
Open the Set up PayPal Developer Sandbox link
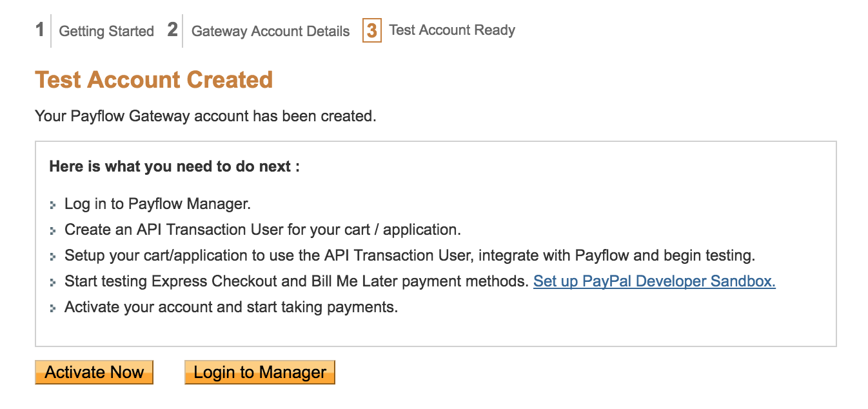[x=654, y=281]
